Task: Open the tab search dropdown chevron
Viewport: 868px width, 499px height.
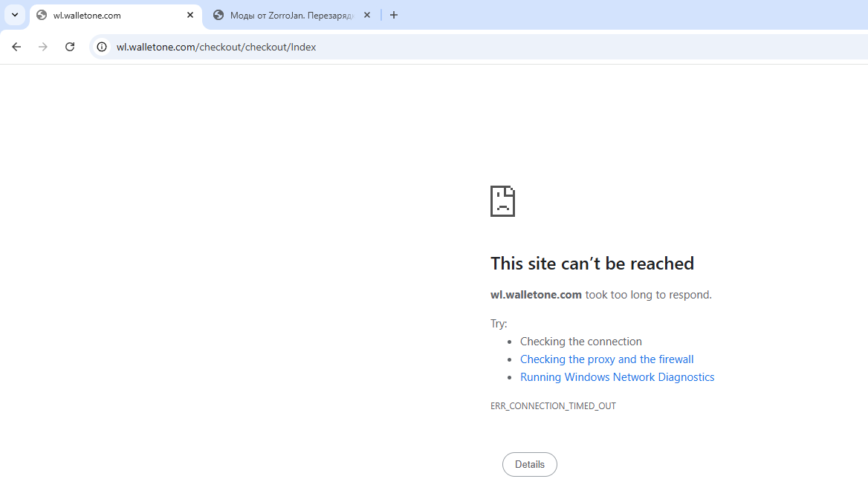Action: tap(15, 15)
